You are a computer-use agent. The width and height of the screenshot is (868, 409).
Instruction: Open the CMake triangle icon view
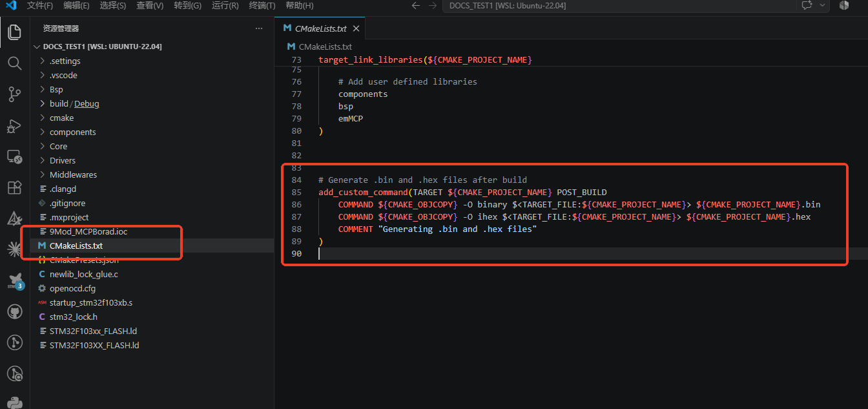click(14, 218)
